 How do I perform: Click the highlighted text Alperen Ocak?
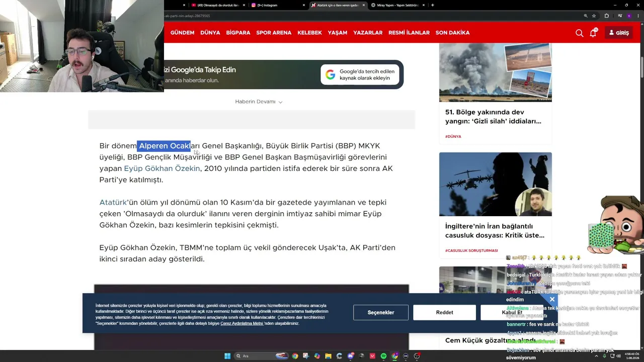(x=164, y=146)
